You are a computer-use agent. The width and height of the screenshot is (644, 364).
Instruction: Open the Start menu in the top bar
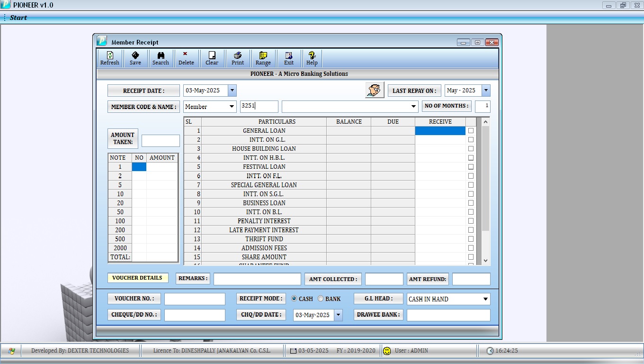click(18, 18)
